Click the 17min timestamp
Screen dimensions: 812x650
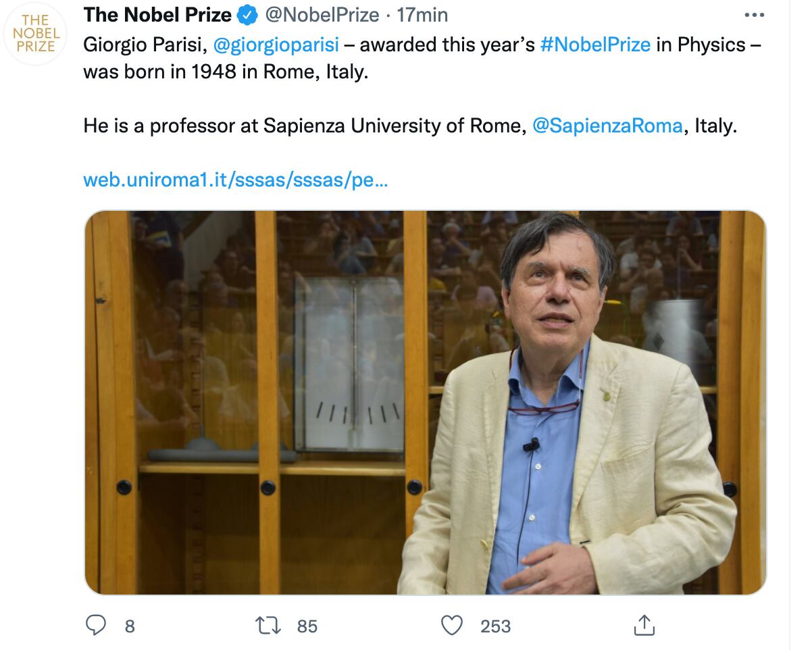tap(424, 14)
